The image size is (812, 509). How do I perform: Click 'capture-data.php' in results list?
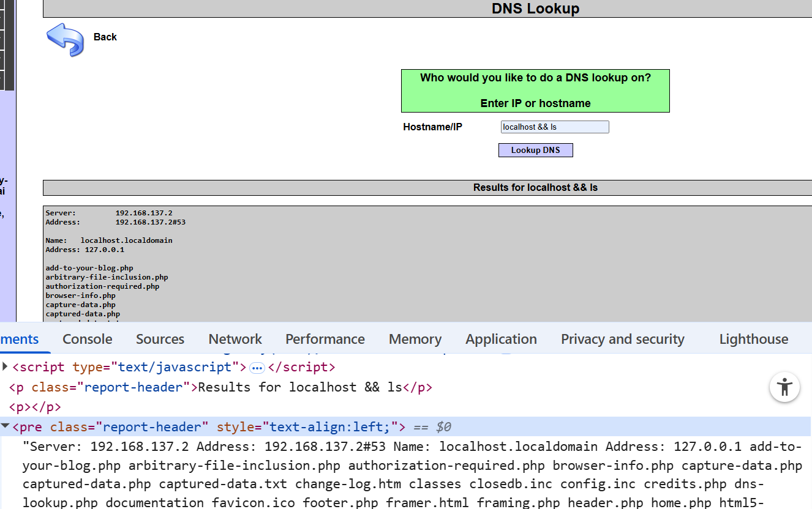[x=80, y=305]
